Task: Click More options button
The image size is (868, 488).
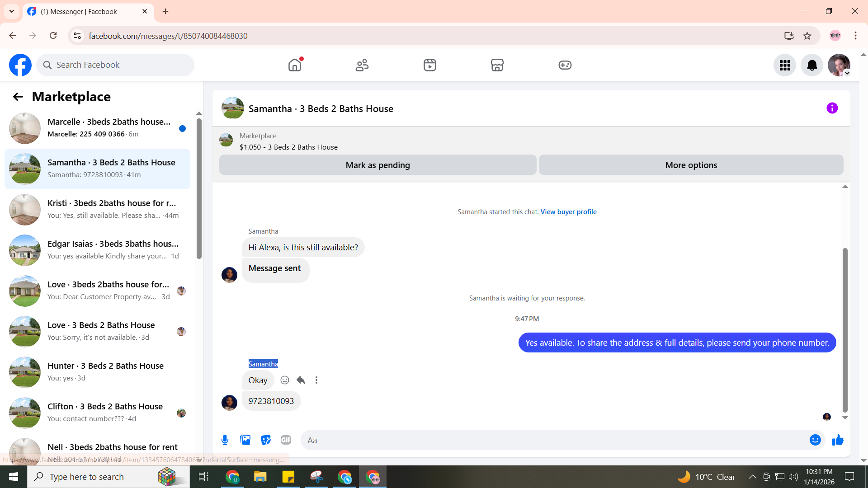Action: click(691, 165)
